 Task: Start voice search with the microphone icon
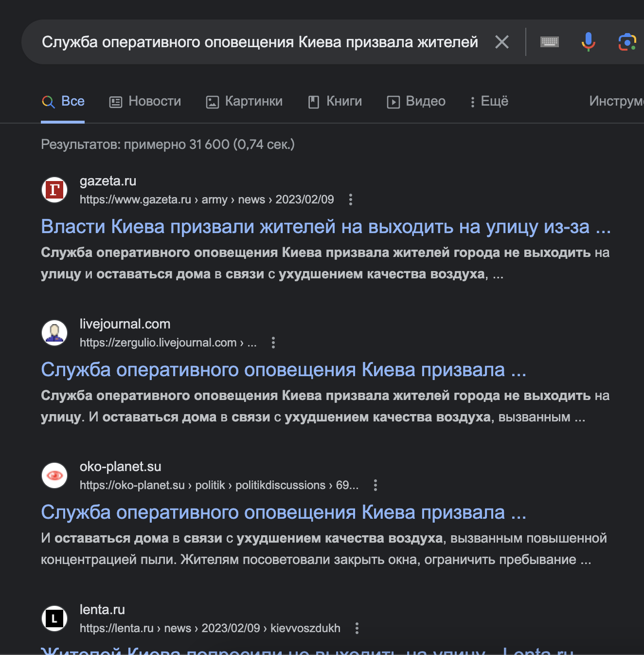[x=589, y=42]
